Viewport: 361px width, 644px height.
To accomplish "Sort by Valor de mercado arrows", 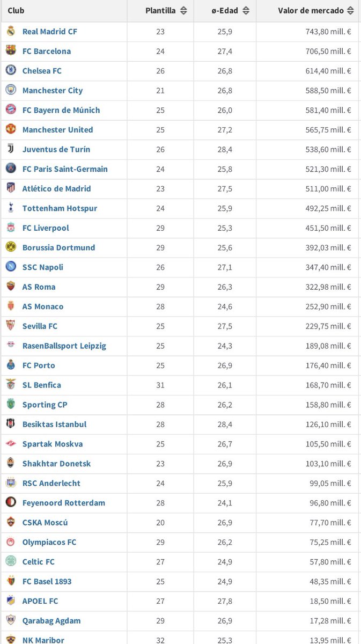I will point(350,11).
